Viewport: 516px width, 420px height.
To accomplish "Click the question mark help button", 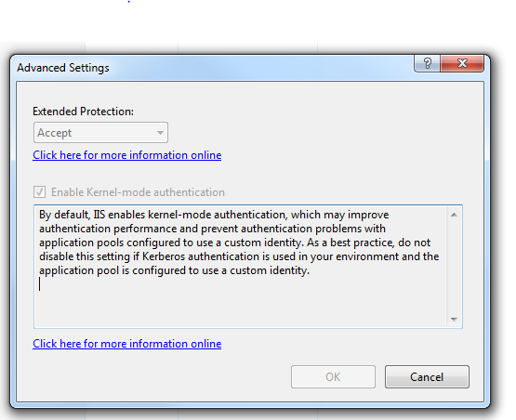I will (427, 63).
